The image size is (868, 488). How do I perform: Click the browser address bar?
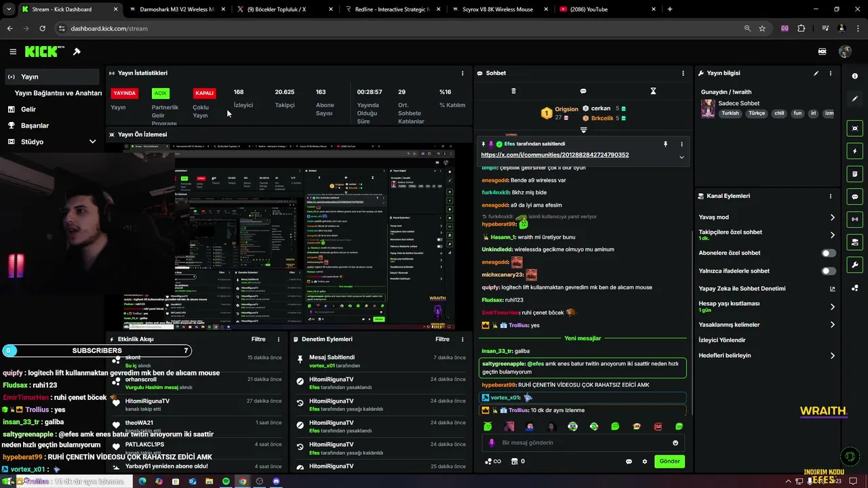coord(400,28)
